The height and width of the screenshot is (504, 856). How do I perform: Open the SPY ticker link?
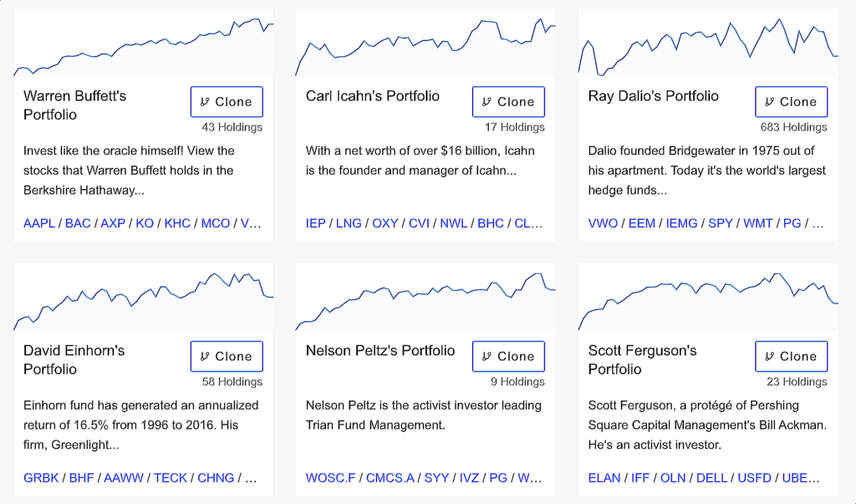coord(720,223)
